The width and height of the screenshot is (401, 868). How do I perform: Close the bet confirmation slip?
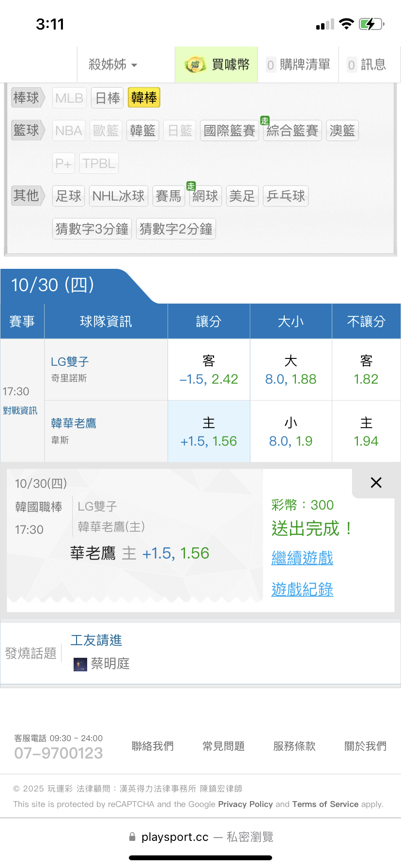(x=376, y=482)
